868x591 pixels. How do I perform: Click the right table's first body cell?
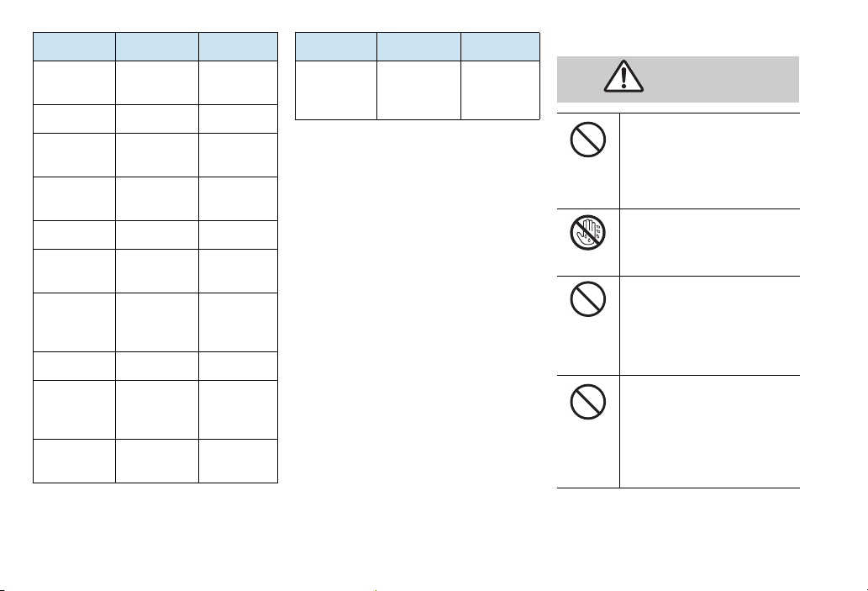336,90
